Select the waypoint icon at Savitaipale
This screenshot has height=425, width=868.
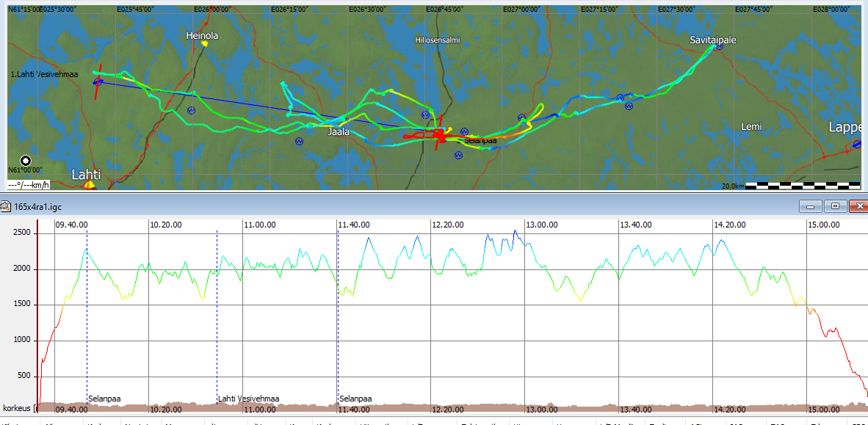[719, 46]
